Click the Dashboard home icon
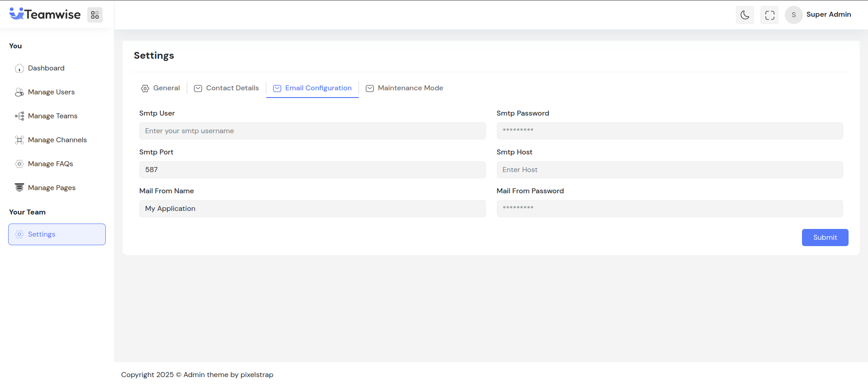 19,68
